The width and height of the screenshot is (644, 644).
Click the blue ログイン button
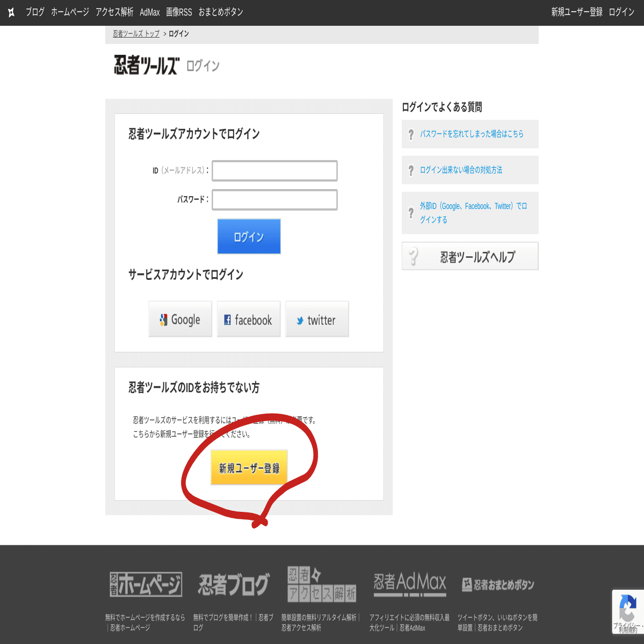249,236
